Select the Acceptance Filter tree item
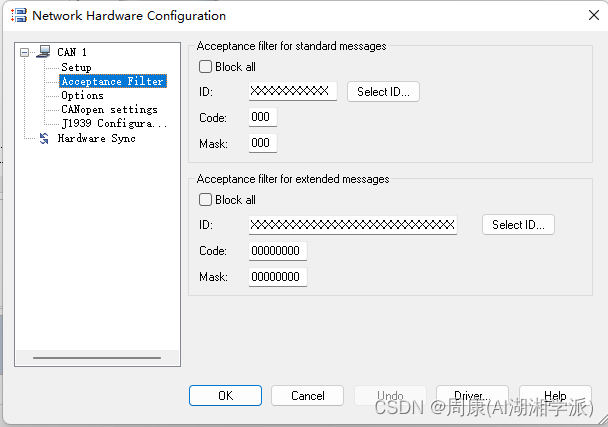The image size is (608, 427). coord(112,81)
